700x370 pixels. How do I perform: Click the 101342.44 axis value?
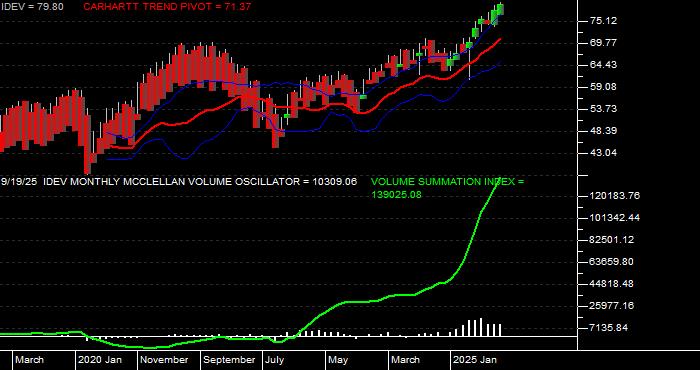click(615, 218)
